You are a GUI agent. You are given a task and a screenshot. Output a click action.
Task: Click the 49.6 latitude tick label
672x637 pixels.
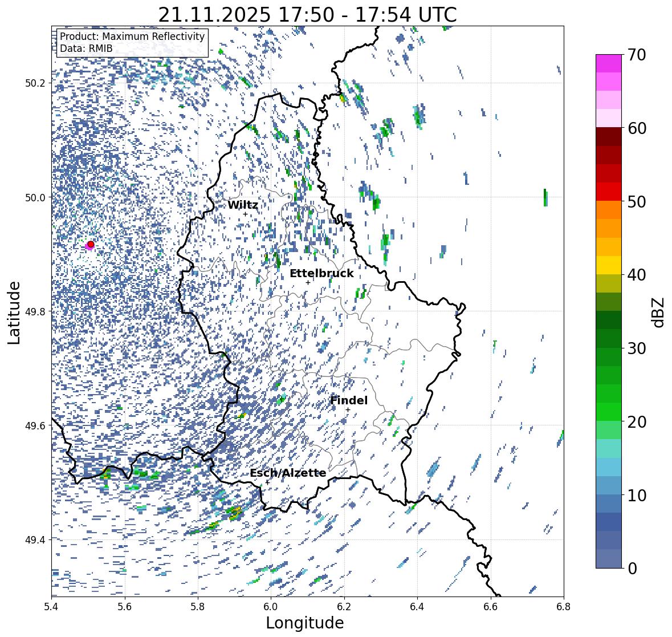[35, 425]
